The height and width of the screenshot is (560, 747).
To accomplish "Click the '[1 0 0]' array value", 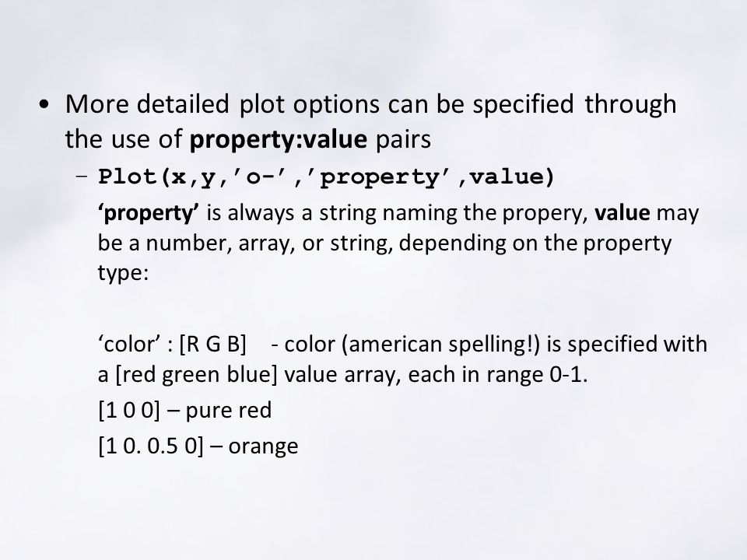I will tap(129, 411).
